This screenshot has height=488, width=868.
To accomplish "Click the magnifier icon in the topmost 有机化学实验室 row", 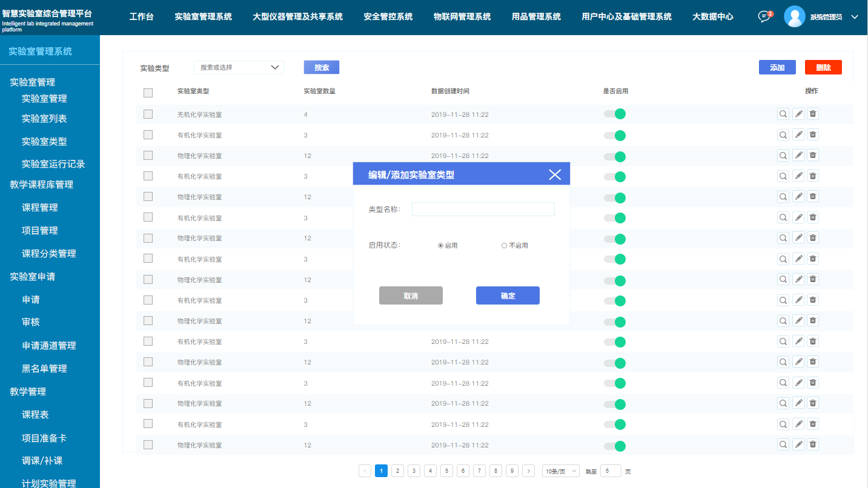I will pos(783,134).
